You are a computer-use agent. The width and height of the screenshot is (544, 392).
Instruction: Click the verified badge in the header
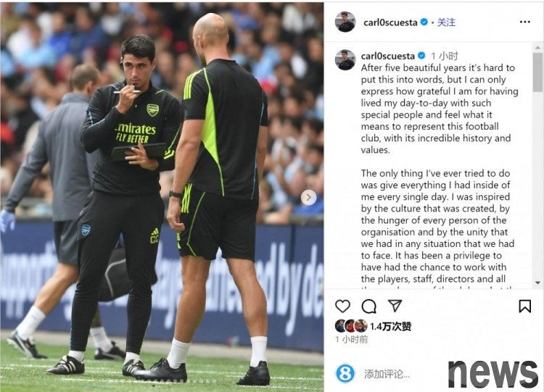(424, 22)
